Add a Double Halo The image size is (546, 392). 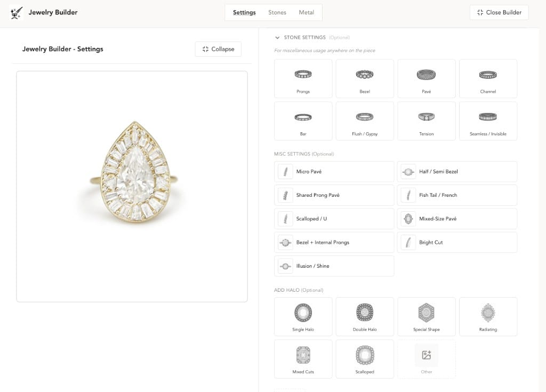(x=365, y=317)
